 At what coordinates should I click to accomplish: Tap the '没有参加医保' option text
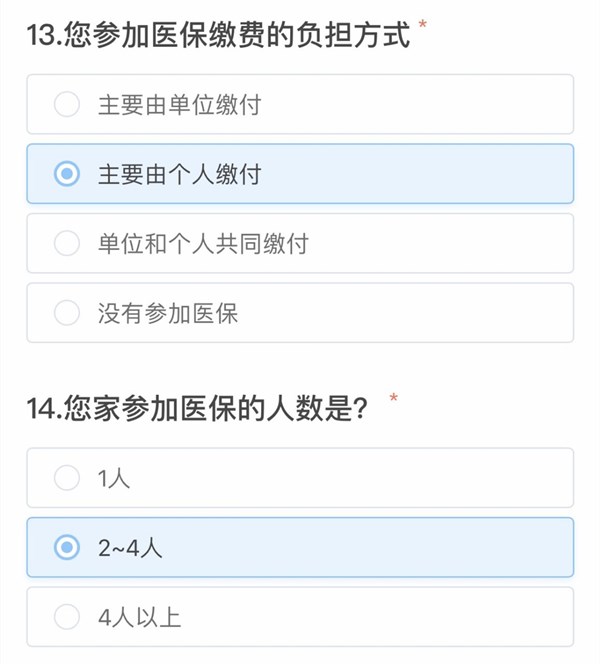167,313
